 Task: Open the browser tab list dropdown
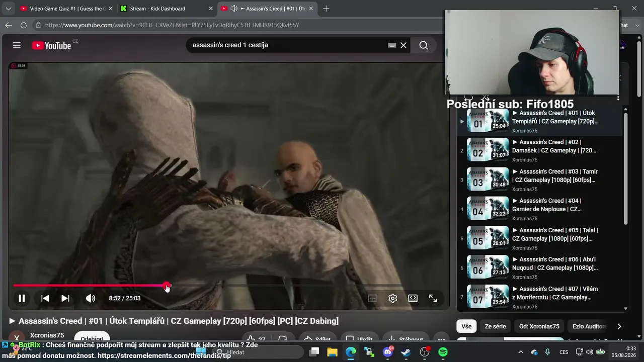(x=8, y=9)
